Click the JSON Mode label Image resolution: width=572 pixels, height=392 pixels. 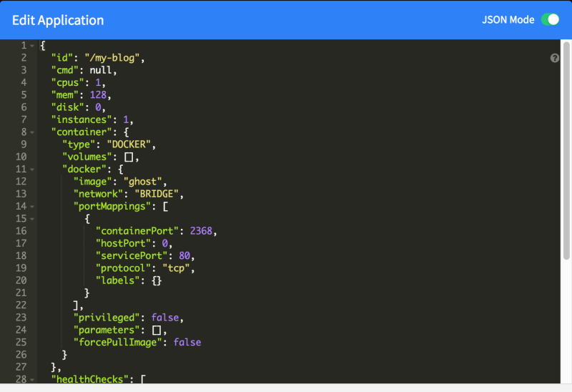[x=508, y=20]
